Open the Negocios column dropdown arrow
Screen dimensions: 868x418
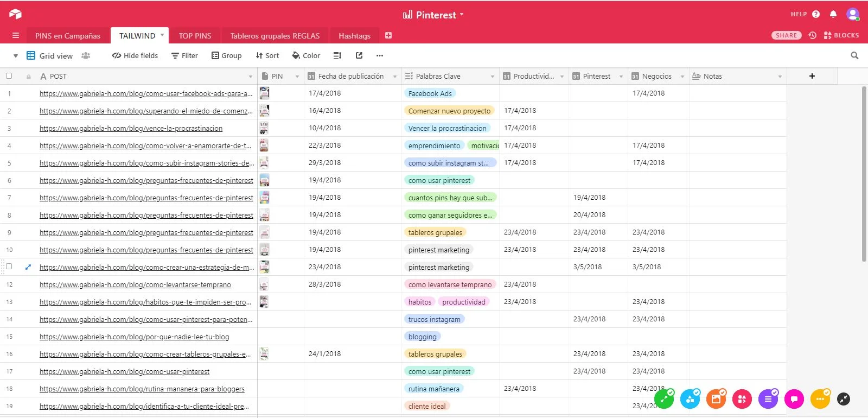682,77
